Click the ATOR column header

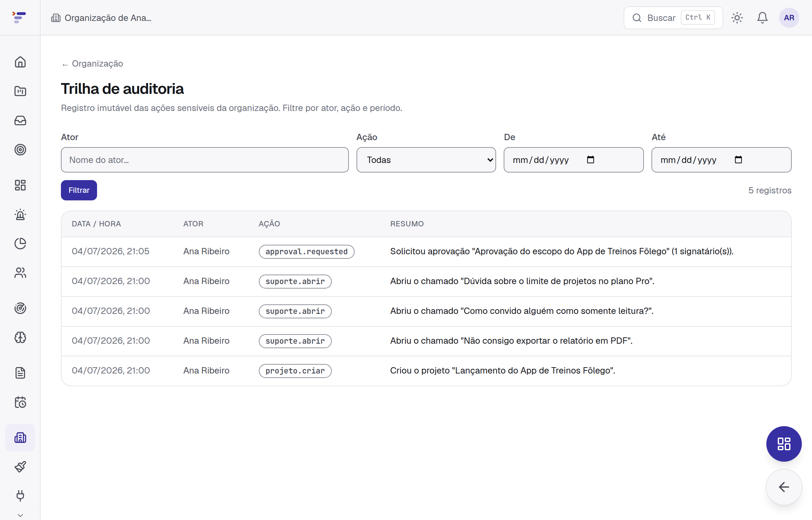[193, 224]
